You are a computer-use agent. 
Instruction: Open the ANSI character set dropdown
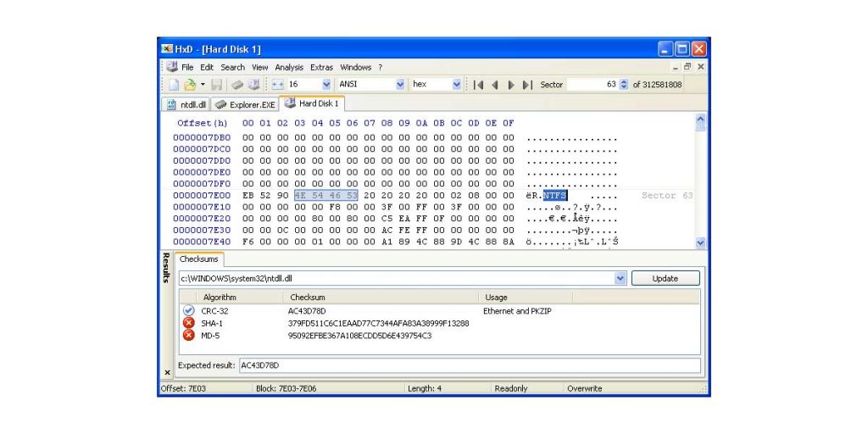point(400,85)
